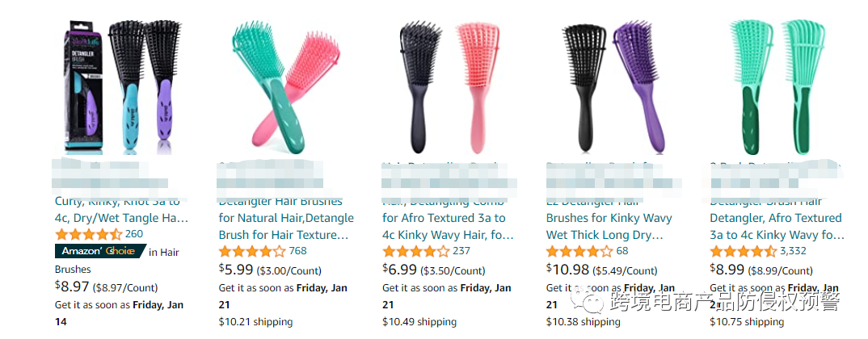Viewport: 868px width, 339px height.
Task: Open the blue and purple boxed detangler brush image
Action: coord(122,87)
